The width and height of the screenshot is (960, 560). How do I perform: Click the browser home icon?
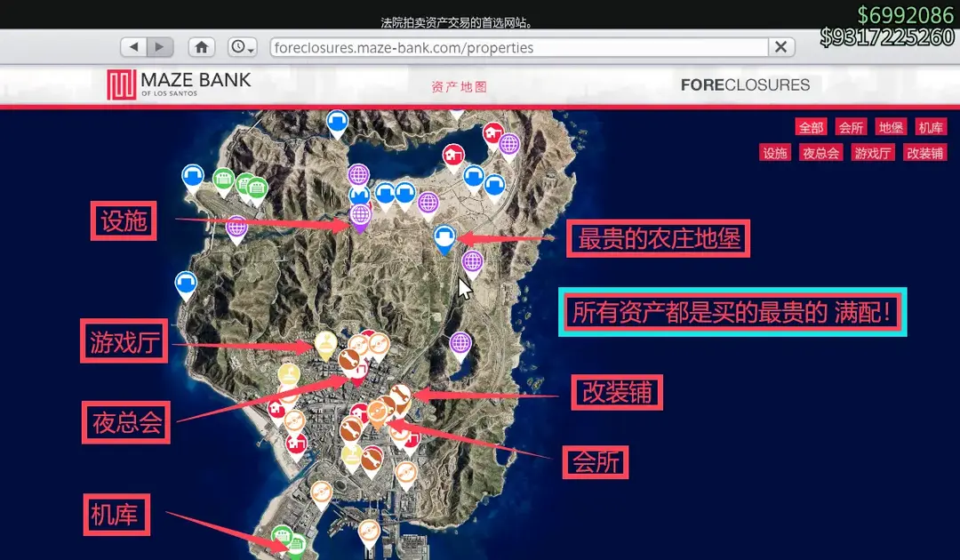(x=202, y=47)
